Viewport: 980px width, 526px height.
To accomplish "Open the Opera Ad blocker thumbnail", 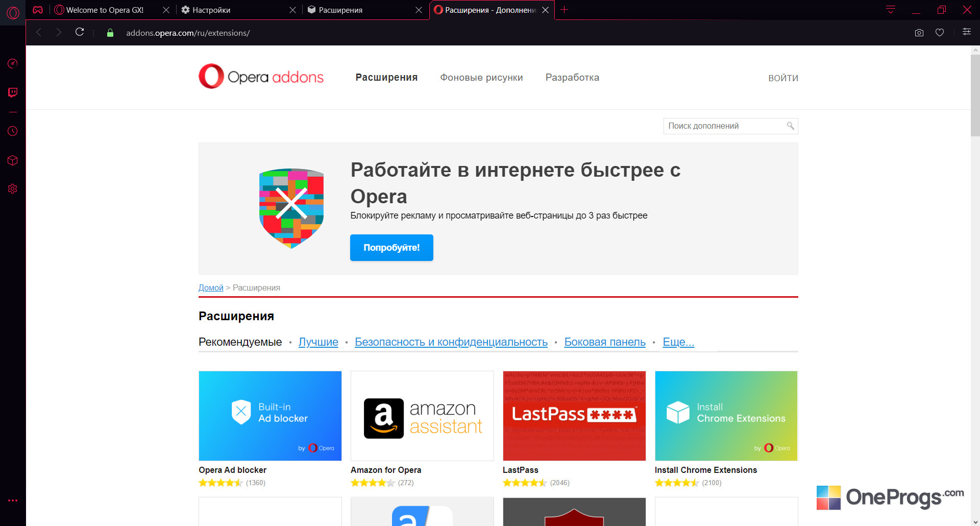I will click(x=270, y=416).
